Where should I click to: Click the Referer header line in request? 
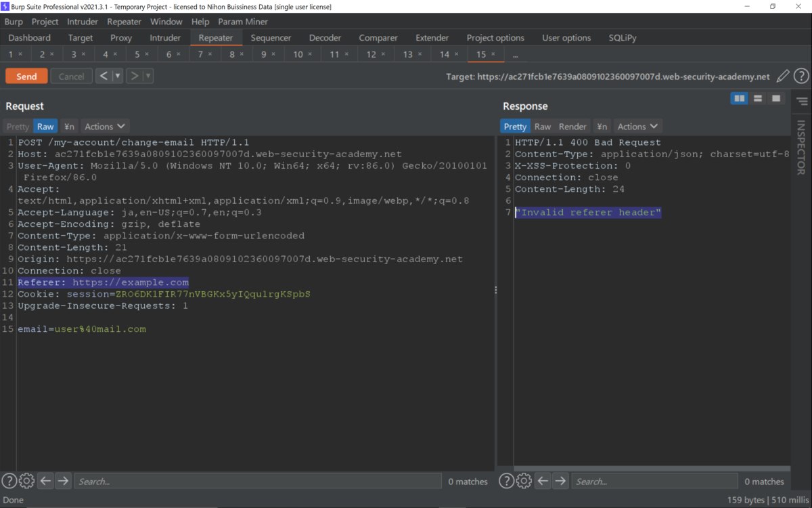104,282
